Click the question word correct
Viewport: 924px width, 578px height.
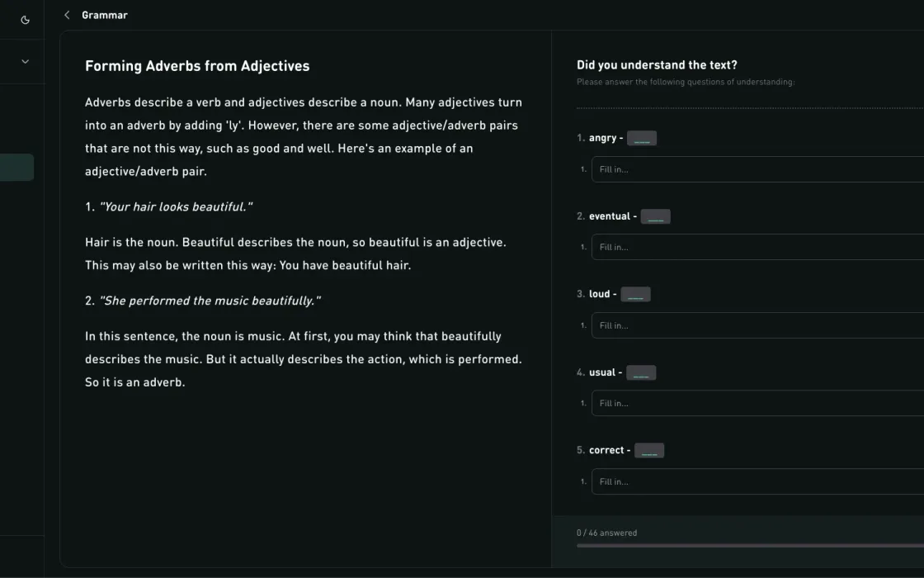pos(606,451)
